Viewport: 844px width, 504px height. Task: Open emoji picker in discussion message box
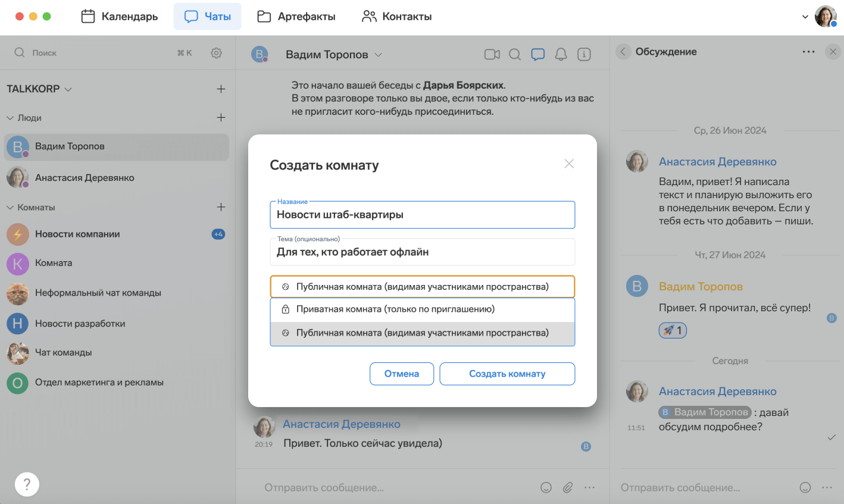pyautogui.click(x=805, y=487)
